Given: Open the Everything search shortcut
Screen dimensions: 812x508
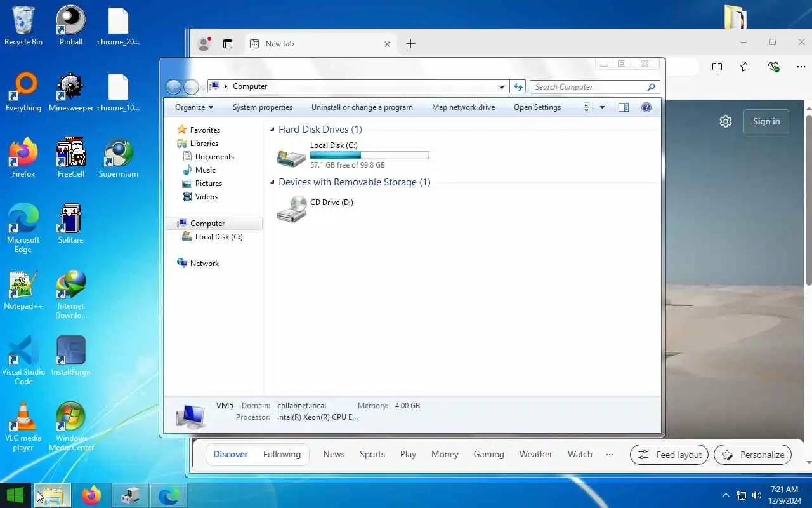Looking at the screenshot, I should click(23, 92).
